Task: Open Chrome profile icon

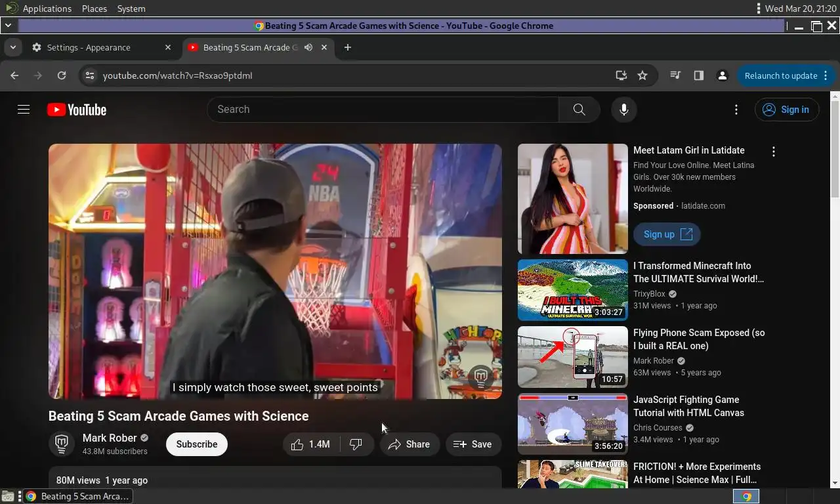Action: [723, 75]
